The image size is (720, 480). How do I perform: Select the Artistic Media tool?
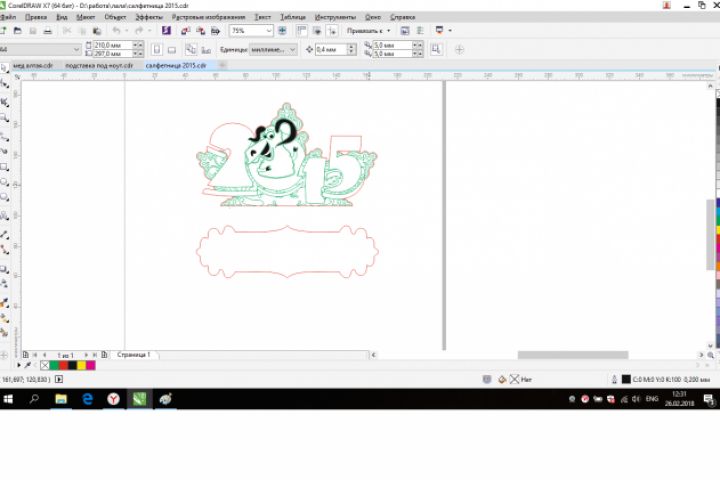point(4,151)
